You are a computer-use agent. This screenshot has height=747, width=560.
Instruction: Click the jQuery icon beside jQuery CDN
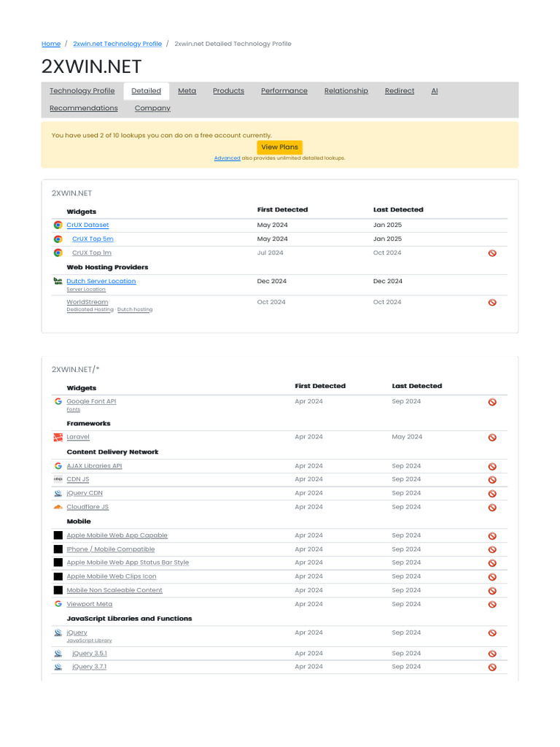(58, 493)
